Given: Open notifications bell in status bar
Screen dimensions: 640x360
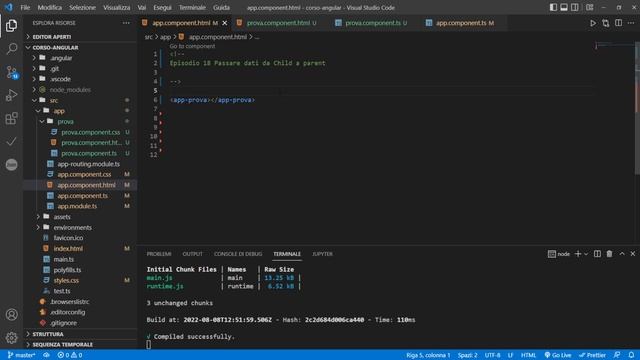Looking at the screenshot, I should pos(631,355).
